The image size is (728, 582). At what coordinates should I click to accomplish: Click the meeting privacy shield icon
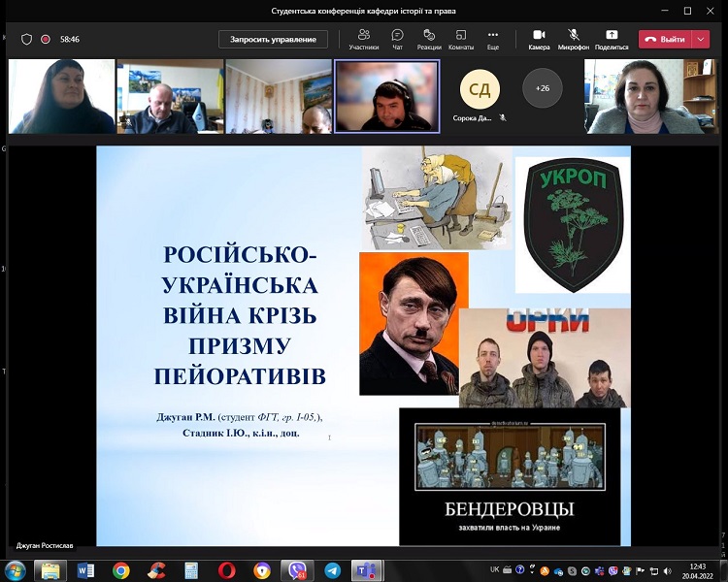tap(26, 40)
